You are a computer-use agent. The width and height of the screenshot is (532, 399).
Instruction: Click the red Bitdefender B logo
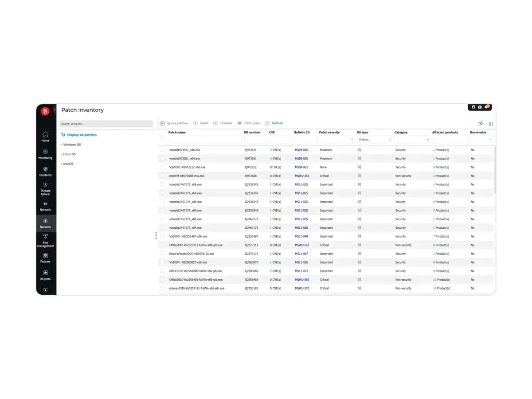[x=45, y=112]
